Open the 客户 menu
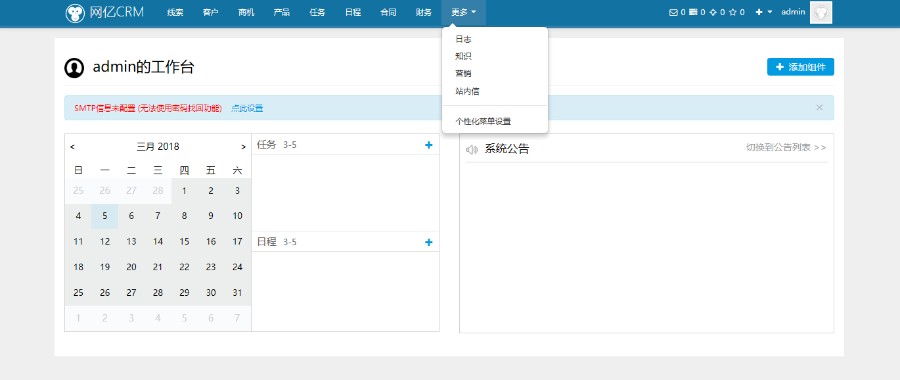 click(211, 13)
